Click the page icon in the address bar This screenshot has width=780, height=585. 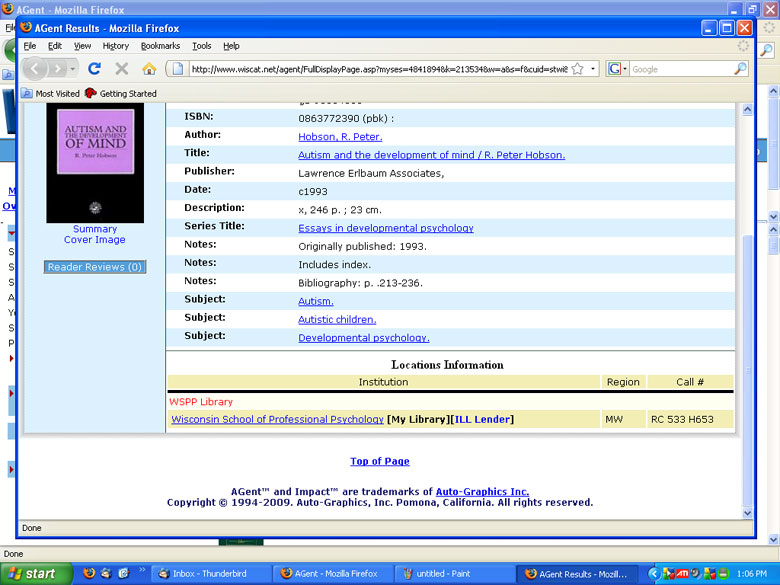178,69
